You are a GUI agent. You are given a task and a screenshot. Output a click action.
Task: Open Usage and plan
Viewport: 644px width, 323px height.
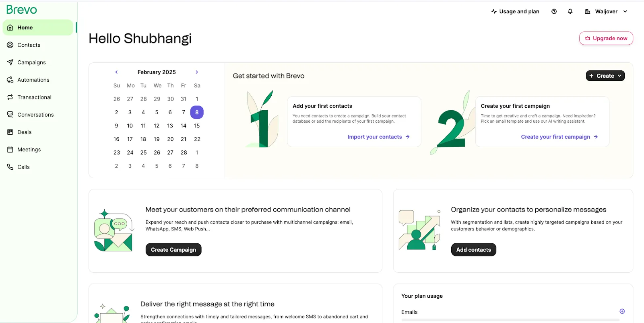click(515, 12)
